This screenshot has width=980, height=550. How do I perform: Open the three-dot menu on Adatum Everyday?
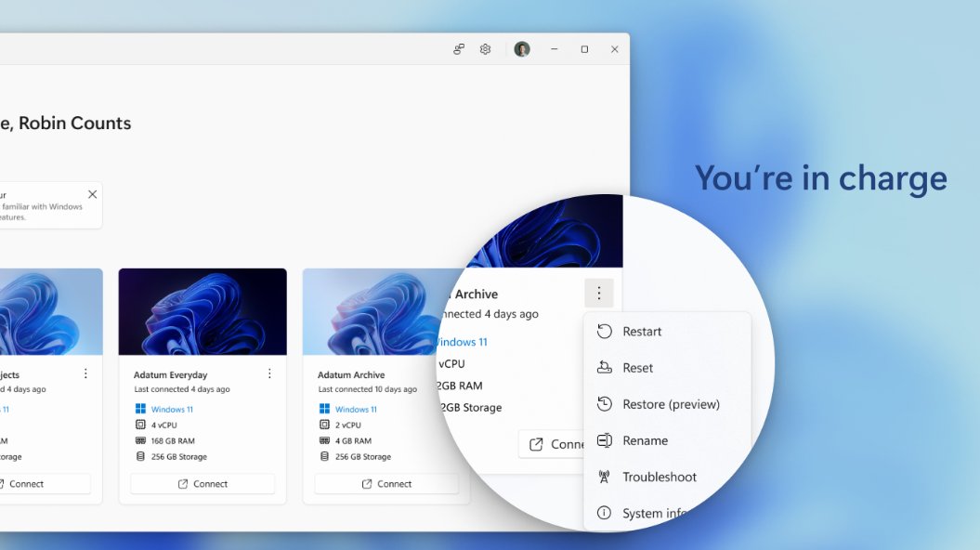point(269,373)
